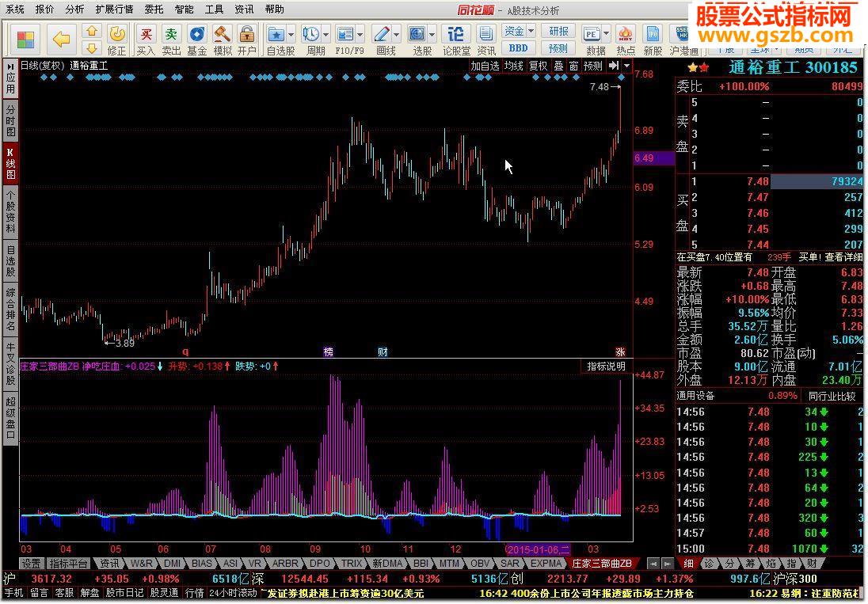The height and width of the screenshot is (604, 868).
Task: Open the 智能 menu
Action: [x=185, y=9]
